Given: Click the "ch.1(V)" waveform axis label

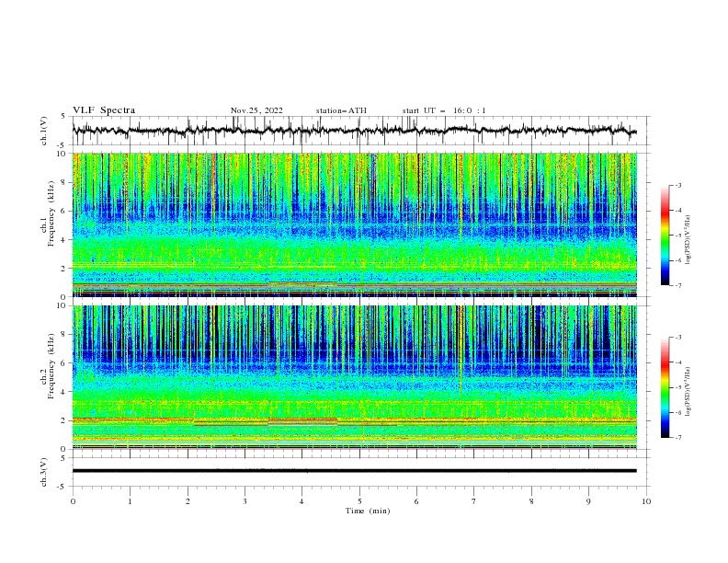Looking at the screenshot, I should pyautogui.click(x=44, y=131).
